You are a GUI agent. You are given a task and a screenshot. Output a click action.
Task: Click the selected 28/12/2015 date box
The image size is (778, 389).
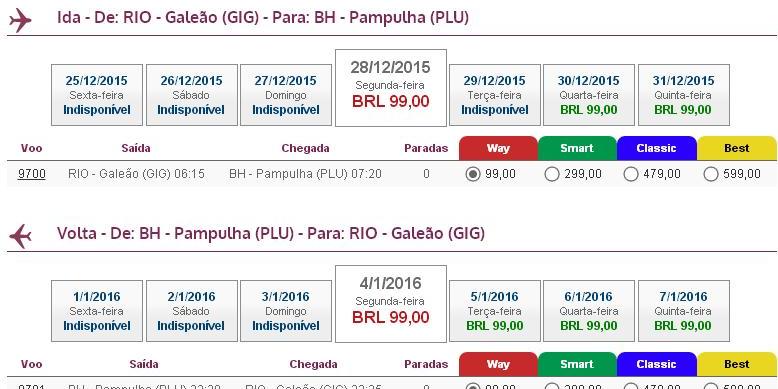(390, 88)
